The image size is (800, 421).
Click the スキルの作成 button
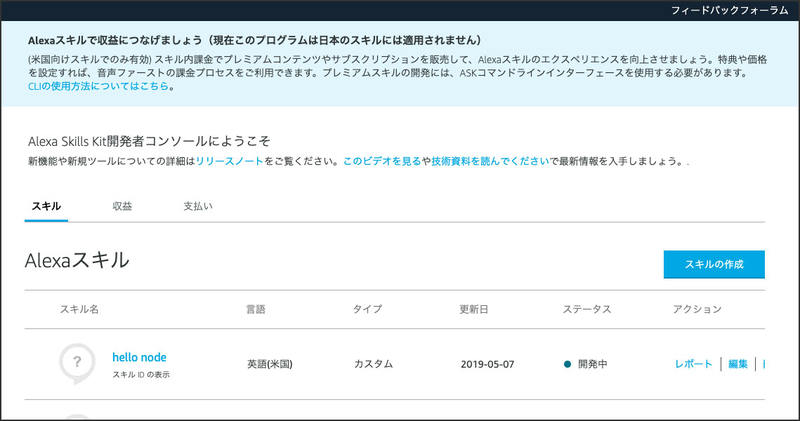(714, 264)
